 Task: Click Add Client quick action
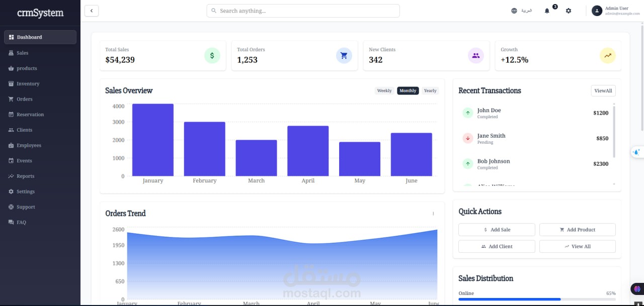(497, 246)
